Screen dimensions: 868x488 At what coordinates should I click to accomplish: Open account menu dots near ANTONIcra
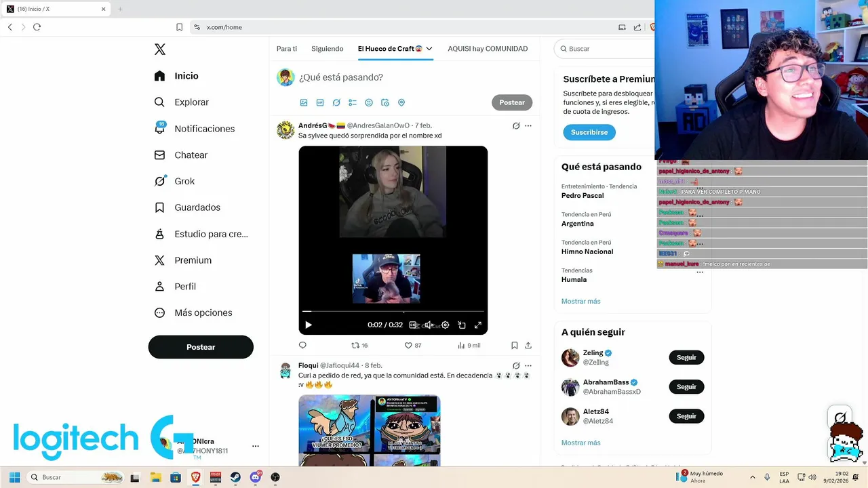coord(256,446)
